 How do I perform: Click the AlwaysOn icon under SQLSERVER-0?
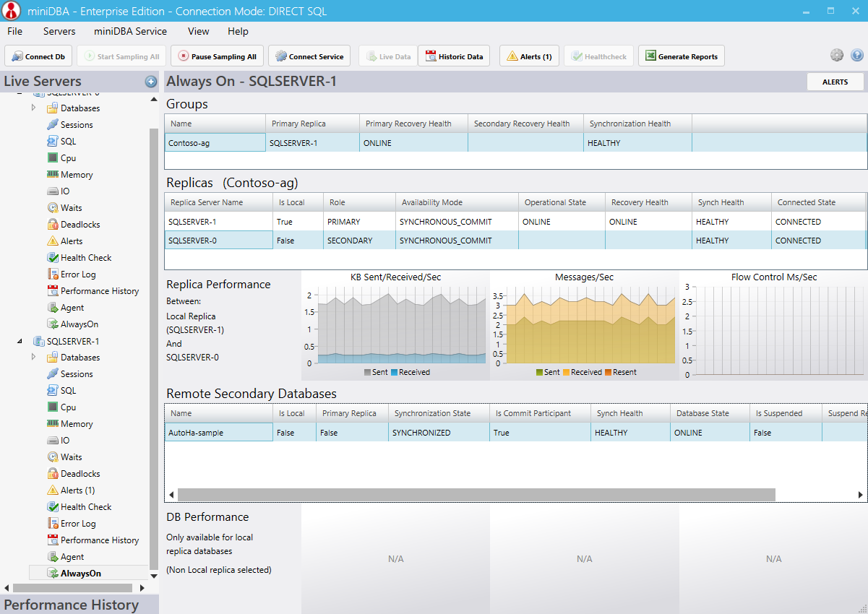tap(53, 324)
